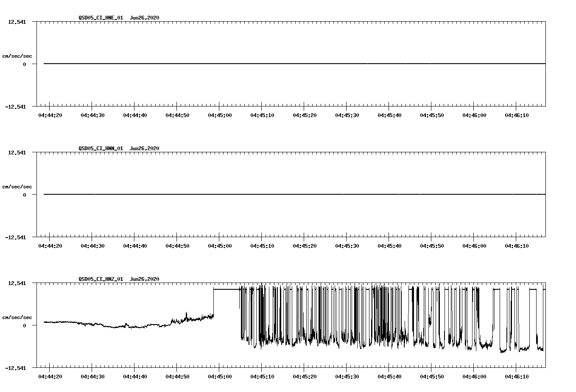Click the 04:44:50 time label under HNE plot

(177, 115)
